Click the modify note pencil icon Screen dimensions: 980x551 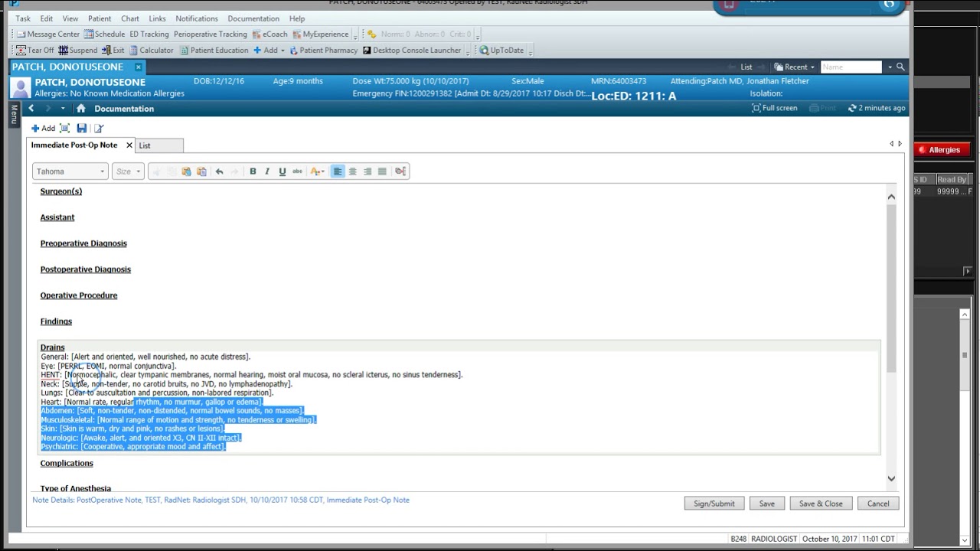coord(98,129)
